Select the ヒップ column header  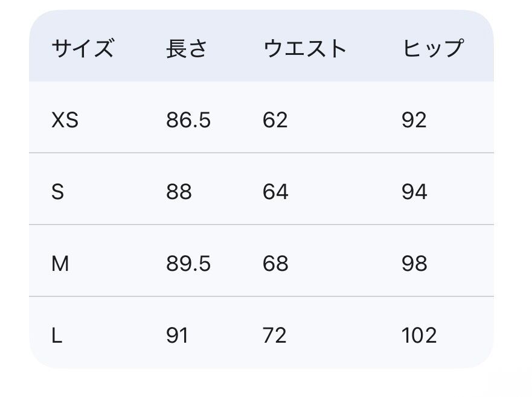pos(433,48)
